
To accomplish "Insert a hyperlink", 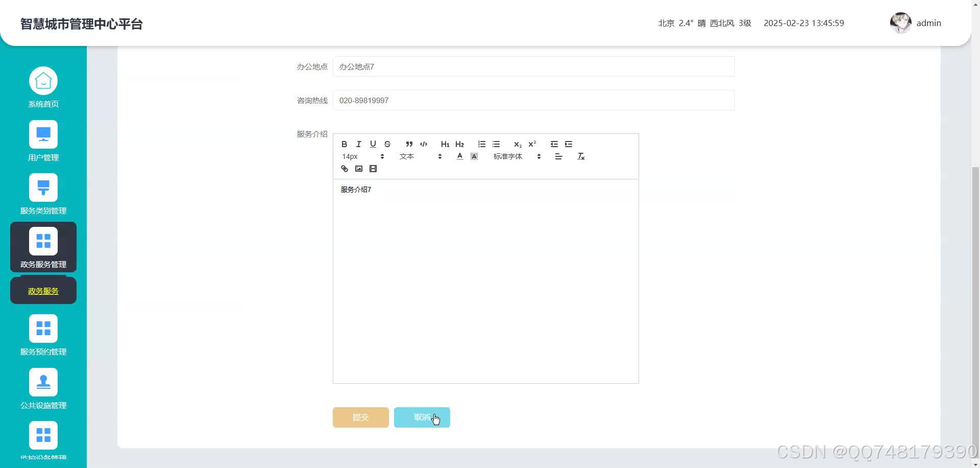I will pyautogui.click(x=345, y=169).
